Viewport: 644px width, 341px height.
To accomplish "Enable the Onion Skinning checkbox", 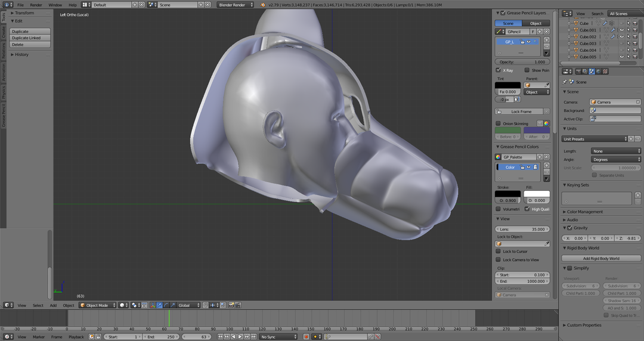I will [499, 123].
